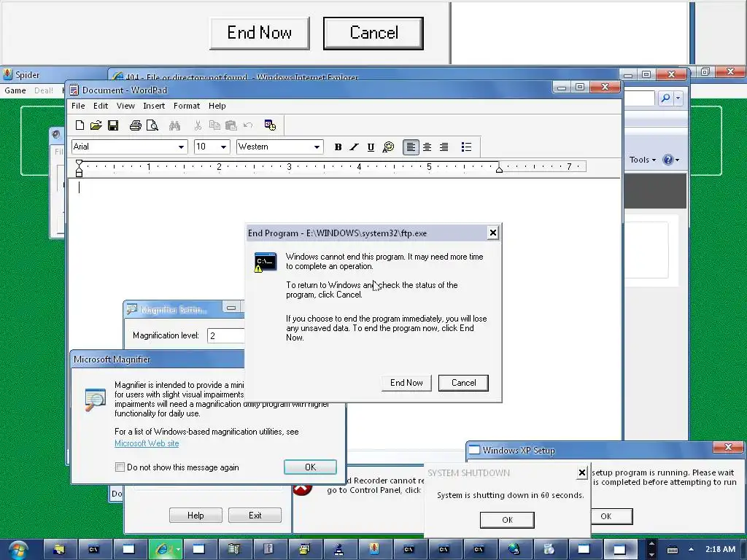
Task: Click Help button in Magnifier Settings
Action: click(196, 516)
